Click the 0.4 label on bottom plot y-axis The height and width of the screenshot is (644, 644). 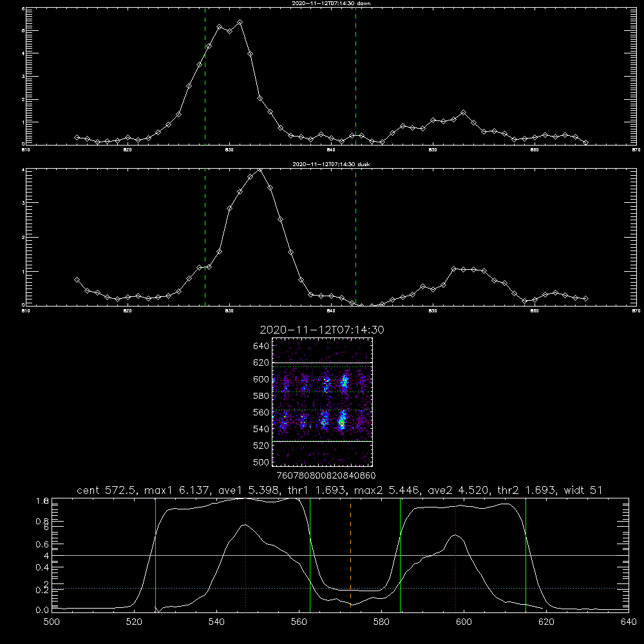pos(42,567)
